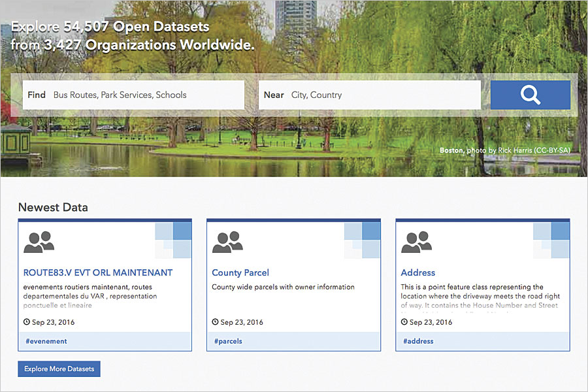Click the Near city and country field

(x=369, y=95)
